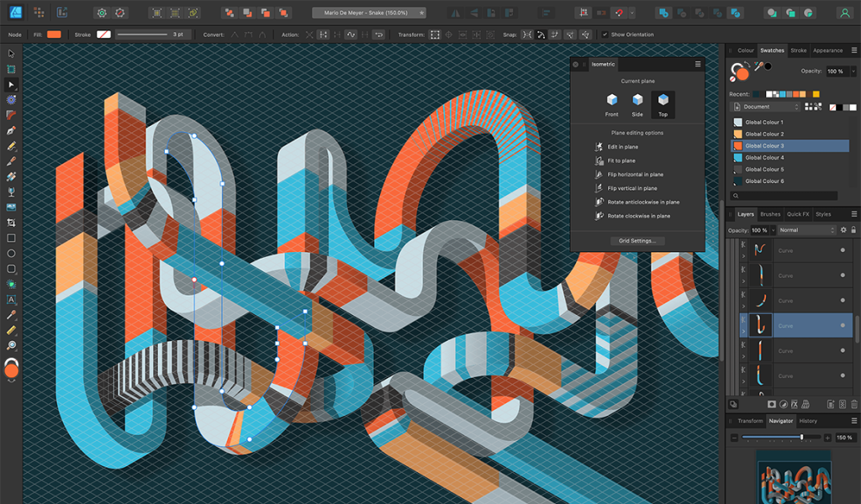Delete layer using trash icon
The image size is (861, 504).
854,404
